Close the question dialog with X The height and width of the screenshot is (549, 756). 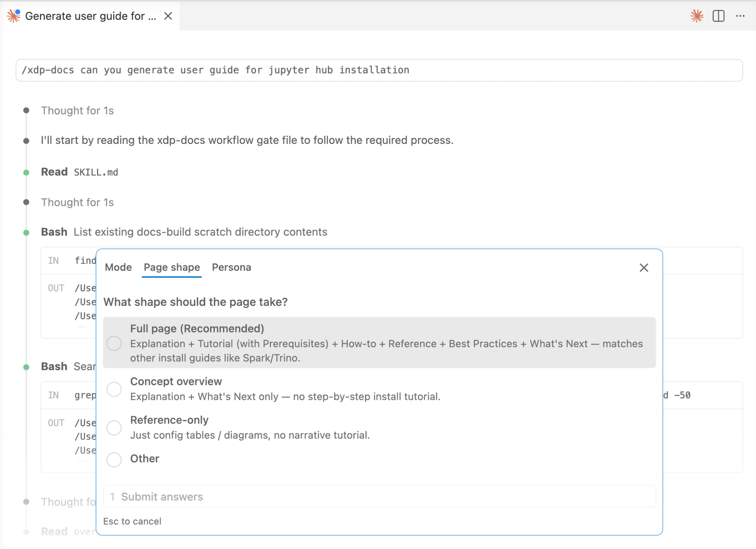click(x=644, y=268)
